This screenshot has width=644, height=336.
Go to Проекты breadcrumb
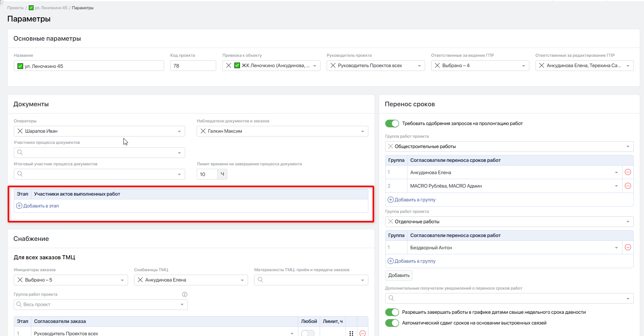(15, 8)
